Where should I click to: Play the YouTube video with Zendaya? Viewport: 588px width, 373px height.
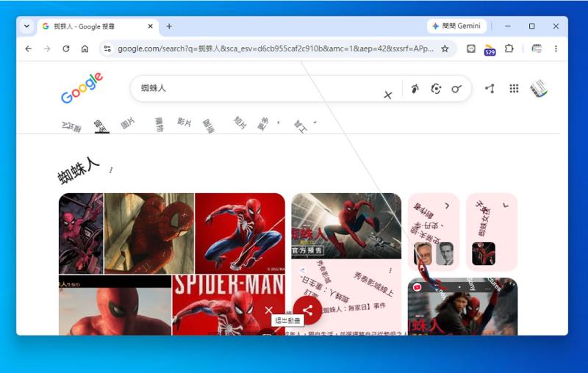pyautogui.click(x=463, y=307)
